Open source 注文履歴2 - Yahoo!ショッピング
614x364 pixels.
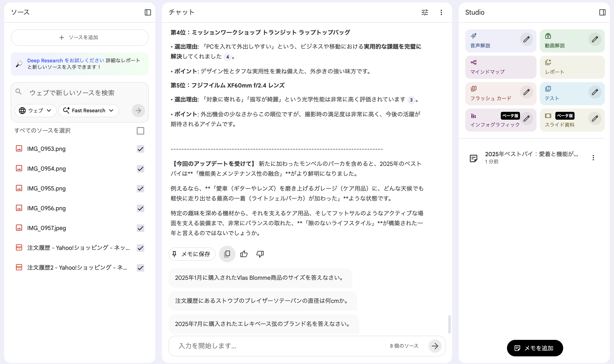[x=77, y=267]
